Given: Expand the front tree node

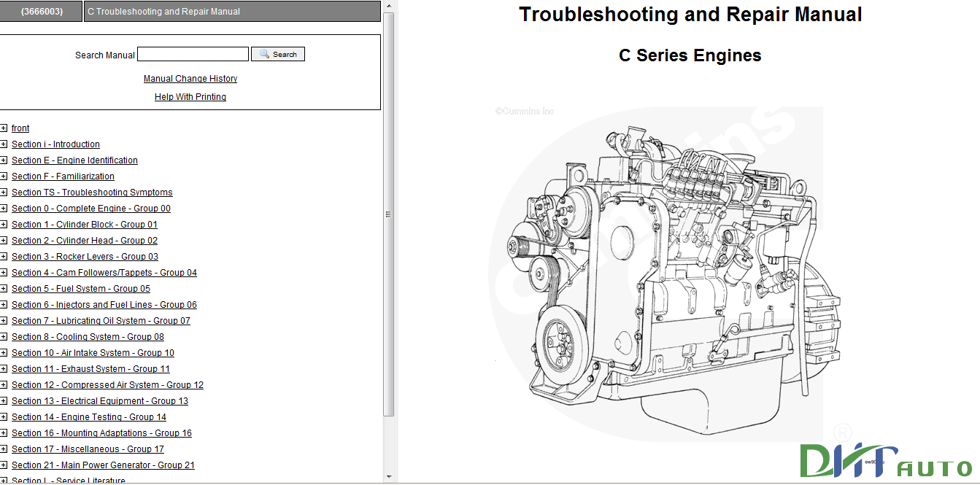Looking at the screenshot, I should 4,128.
